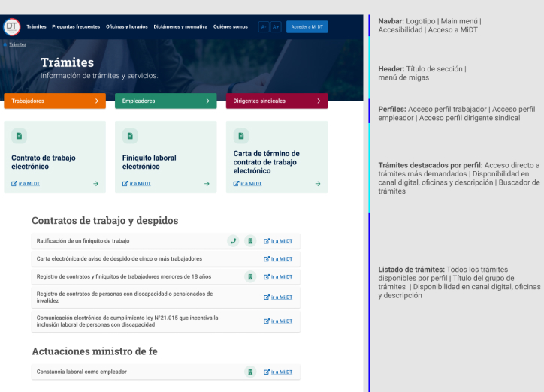544x392 pixels.
Task: Open Finiquito laboral electrónico card title
Action: [x=150, y=162]
